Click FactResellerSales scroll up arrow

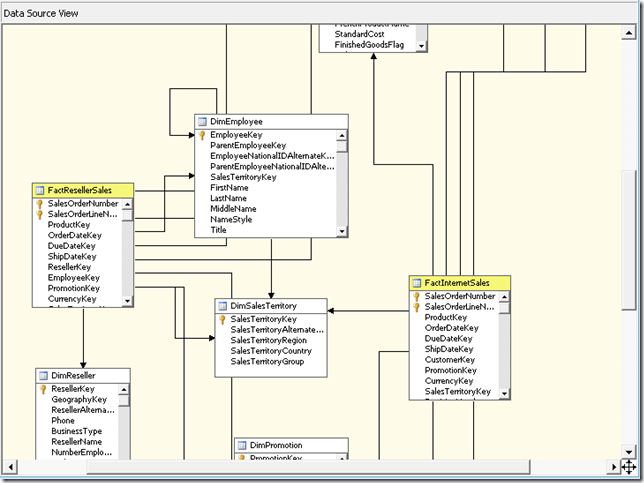tap(127, 204)
